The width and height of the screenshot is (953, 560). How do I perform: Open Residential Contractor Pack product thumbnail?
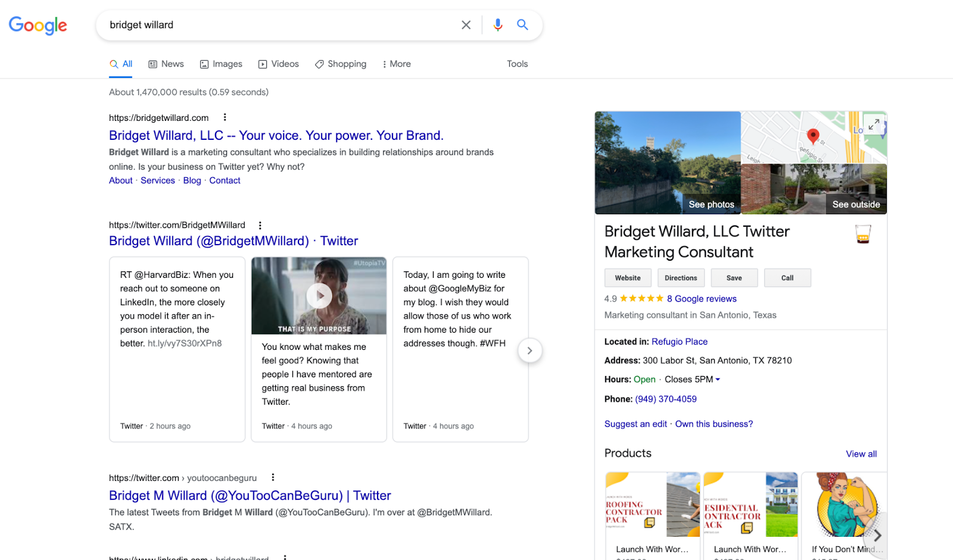pos(750,505)
